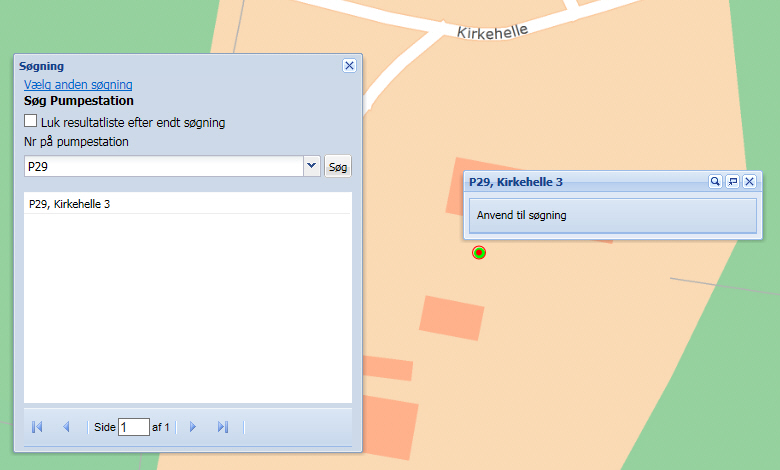780x470 pixels.
Task: Click the Kirkehelle road label on map
Action: (492, 31)
